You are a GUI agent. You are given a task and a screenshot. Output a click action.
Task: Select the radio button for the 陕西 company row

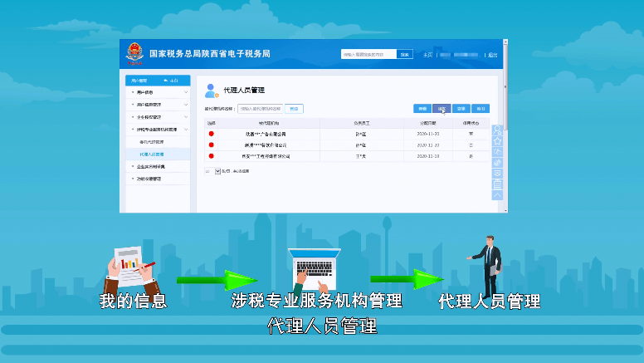click(211, 134)
